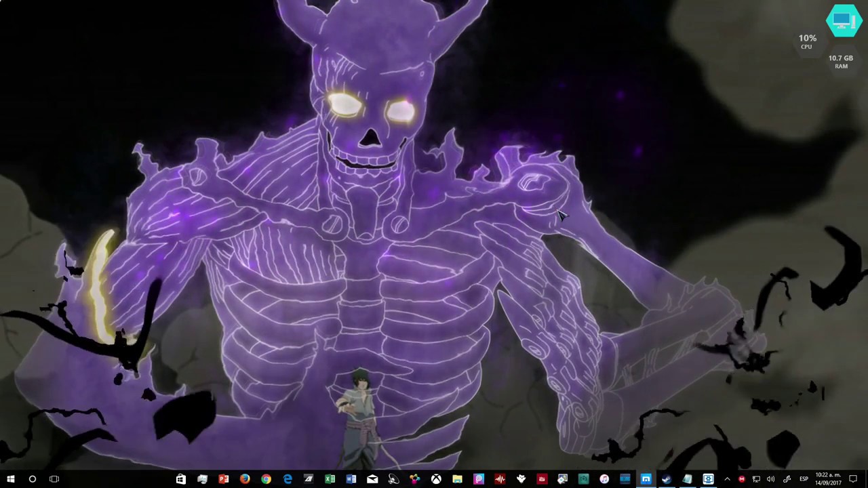Open the clock calendar flyout
Screen dimensions: 868x488
pyautogui.click(x=829, y=480)
